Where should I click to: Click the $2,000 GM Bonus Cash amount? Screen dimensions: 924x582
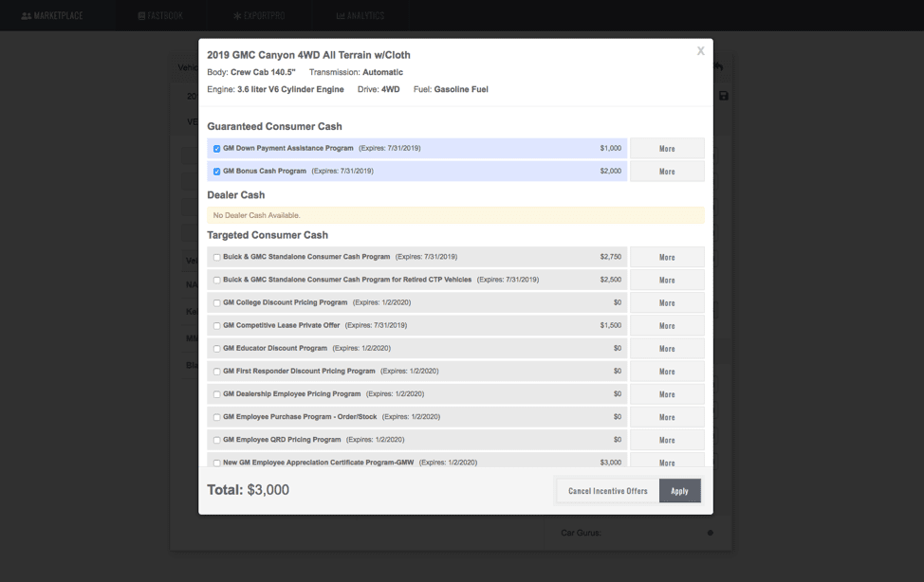click(x=611, y=172)
